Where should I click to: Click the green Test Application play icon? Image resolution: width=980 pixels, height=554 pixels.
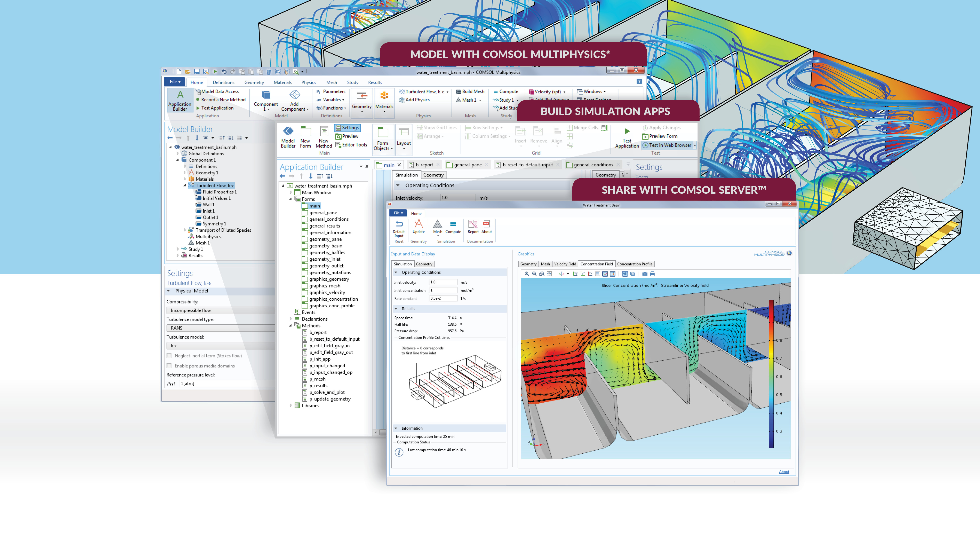click(627, 131)
